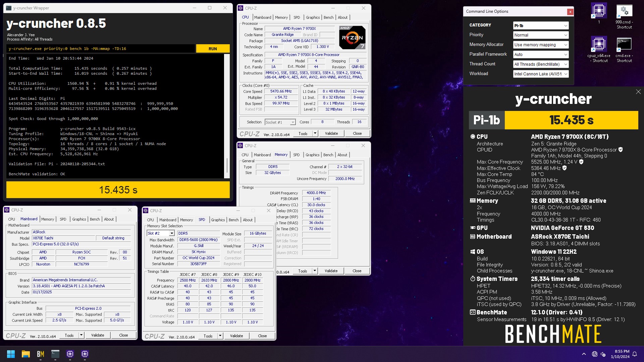
Task: Switch to Memory tab in SPD CPU-Z window
Action: (186, 220)
